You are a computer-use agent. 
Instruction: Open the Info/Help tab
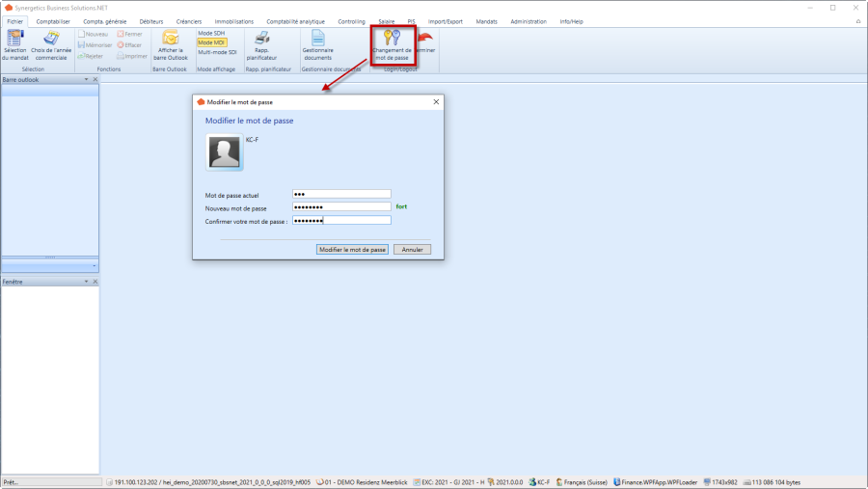tap(571, 21)
